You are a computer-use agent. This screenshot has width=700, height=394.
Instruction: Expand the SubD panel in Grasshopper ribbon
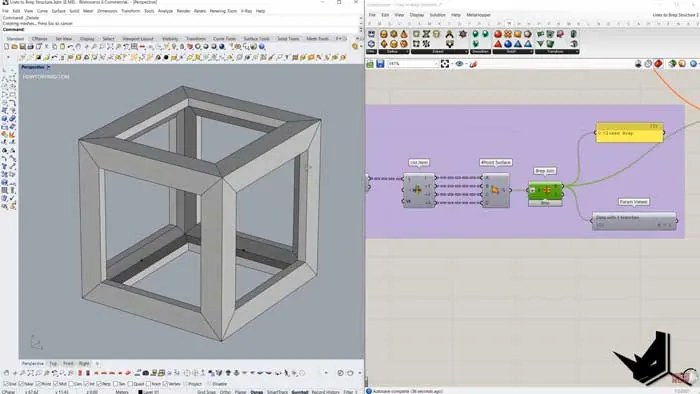tap(512, 52)
